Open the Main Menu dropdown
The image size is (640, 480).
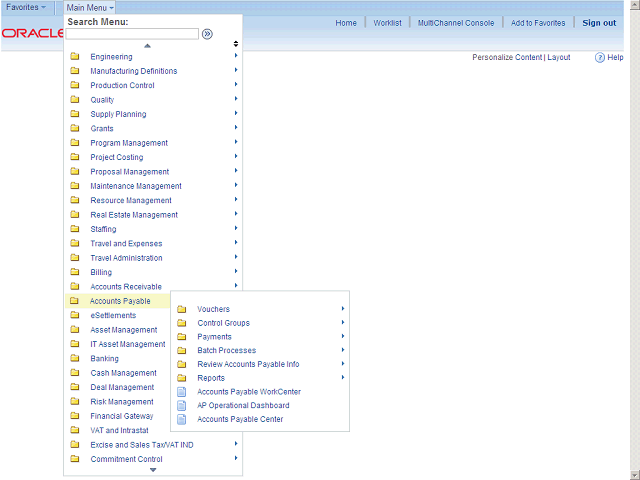coord(90,7)
